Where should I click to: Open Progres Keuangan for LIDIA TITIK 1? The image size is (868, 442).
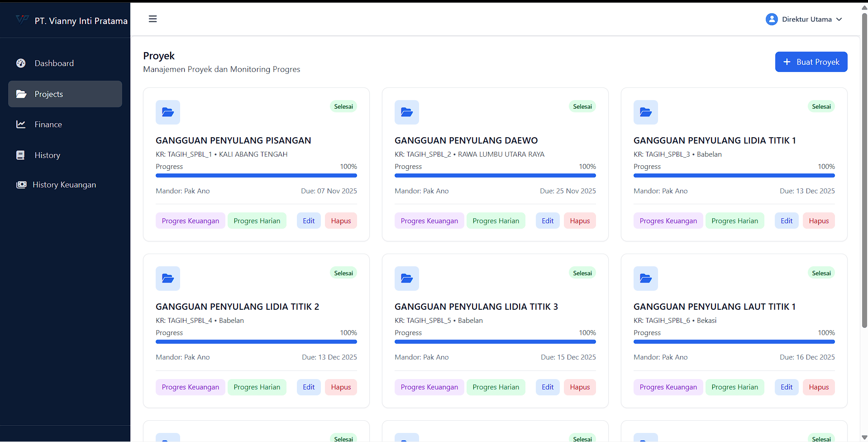668,221
